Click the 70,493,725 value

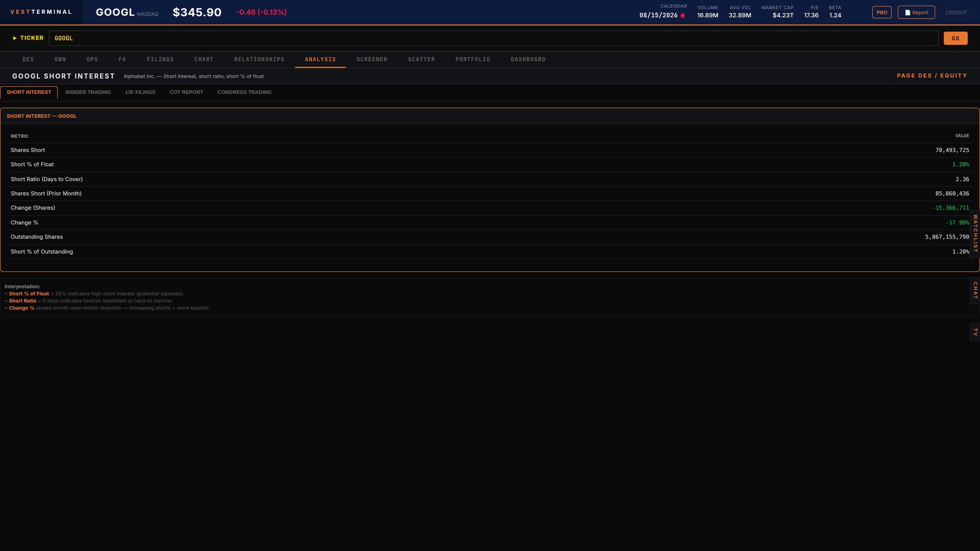[x=952, y=150]
